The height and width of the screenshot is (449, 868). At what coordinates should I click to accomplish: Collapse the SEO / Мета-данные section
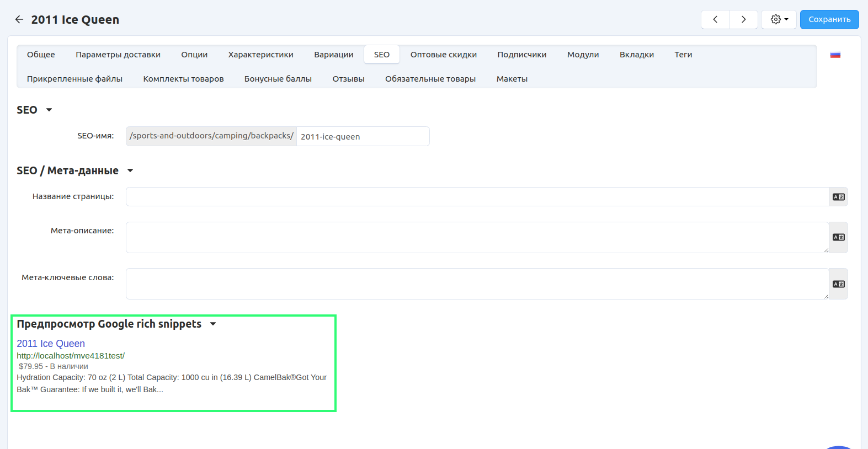coord(130,170)
